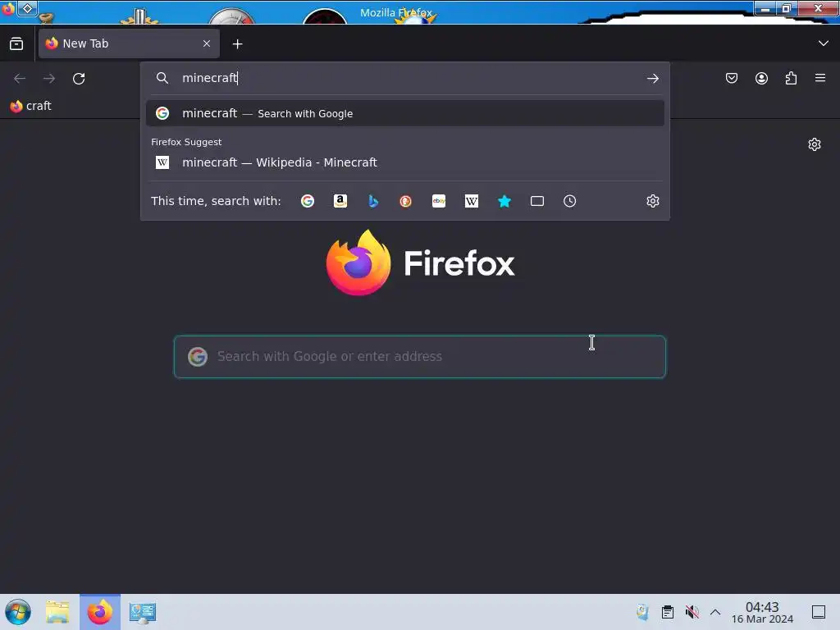This screenshot has height=630, width=840.
Task: Click the go arrow in the address bar
Action: (652, 78)
